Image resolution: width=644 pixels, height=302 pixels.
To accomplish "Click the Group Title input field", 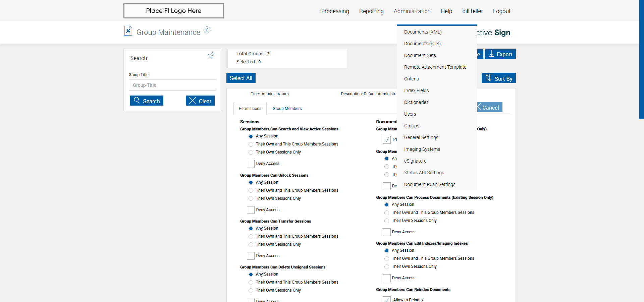I will pos(172,85).
